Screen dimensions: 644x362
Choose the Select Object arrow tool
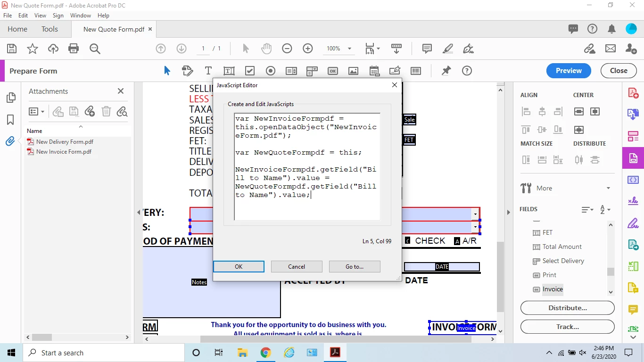pyautogui.click(x=167, y=71)
